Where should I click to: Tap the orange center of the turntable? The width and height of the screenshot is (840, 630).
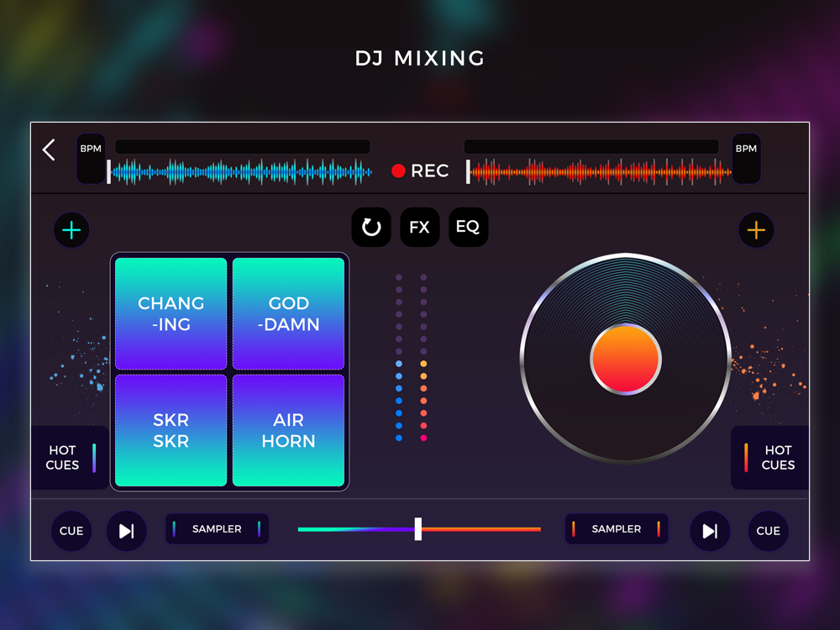tap(626, 360)
